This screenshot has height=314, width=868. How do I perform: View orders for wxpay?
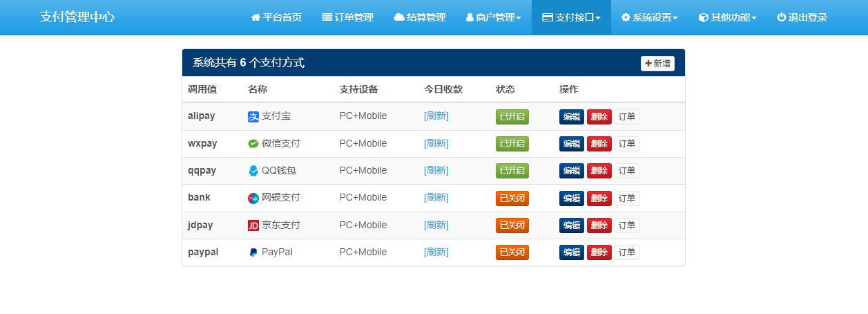coord(627,144)
